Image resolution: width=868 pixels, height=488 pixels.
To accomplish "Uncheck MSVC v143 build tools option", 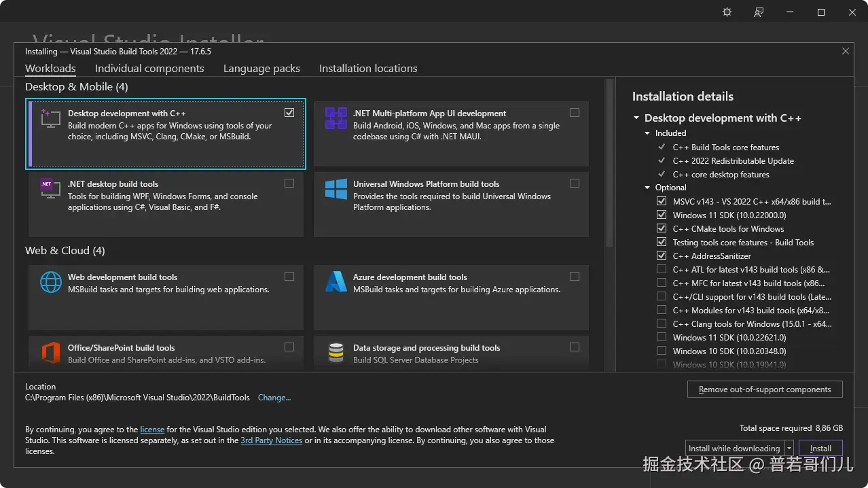I will point(662,202).
